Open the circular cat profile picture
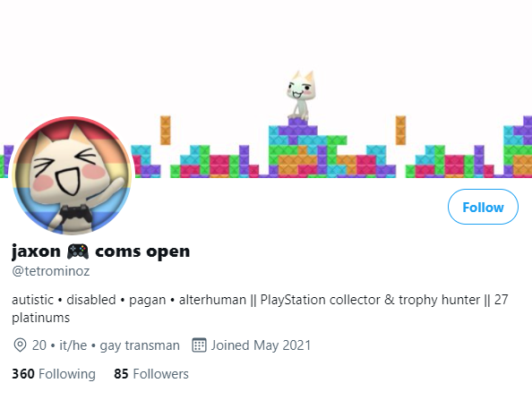 point(72,175)
